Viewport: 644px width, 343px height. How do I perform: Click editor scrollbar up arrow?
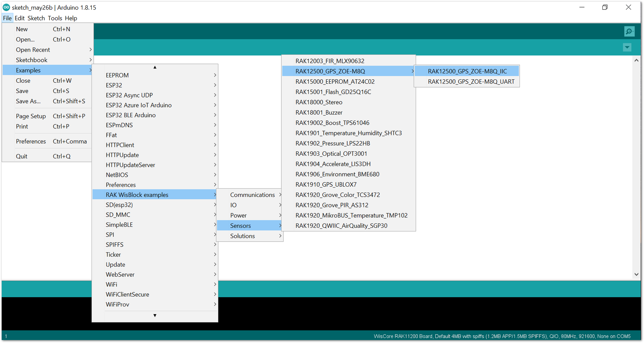636,60
